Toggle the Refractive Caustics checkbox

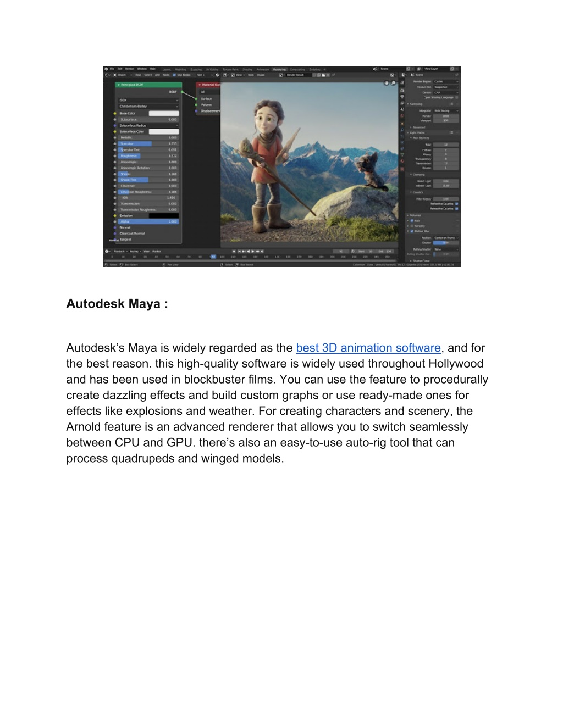coord(456,209)
